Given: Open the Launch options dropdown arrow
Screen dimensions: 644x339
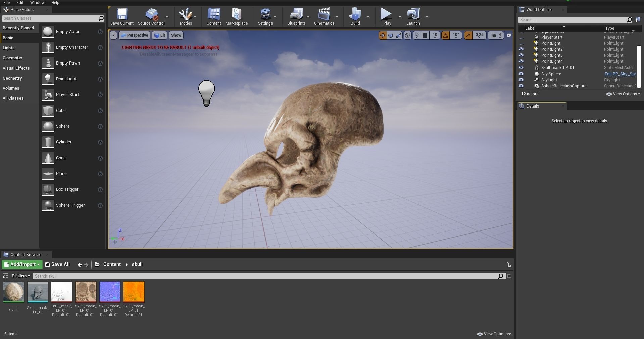Looking at the screenshot, I should coord(427,16).
